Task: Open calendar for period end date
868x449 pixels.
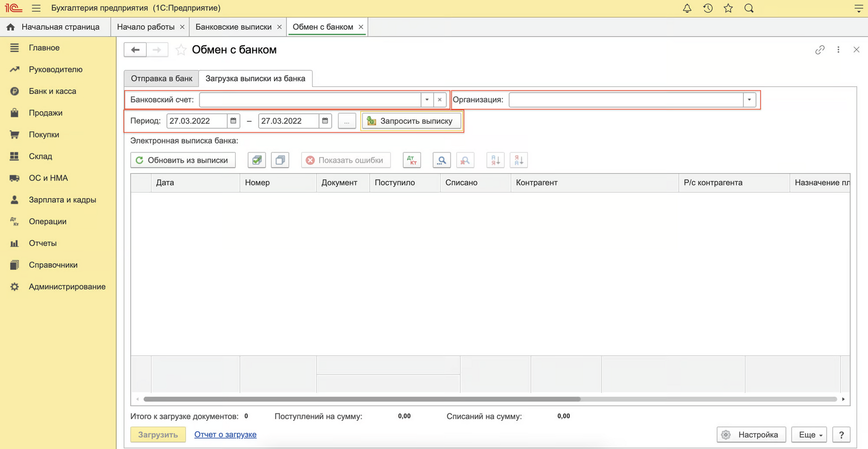Action: point(325,121)
